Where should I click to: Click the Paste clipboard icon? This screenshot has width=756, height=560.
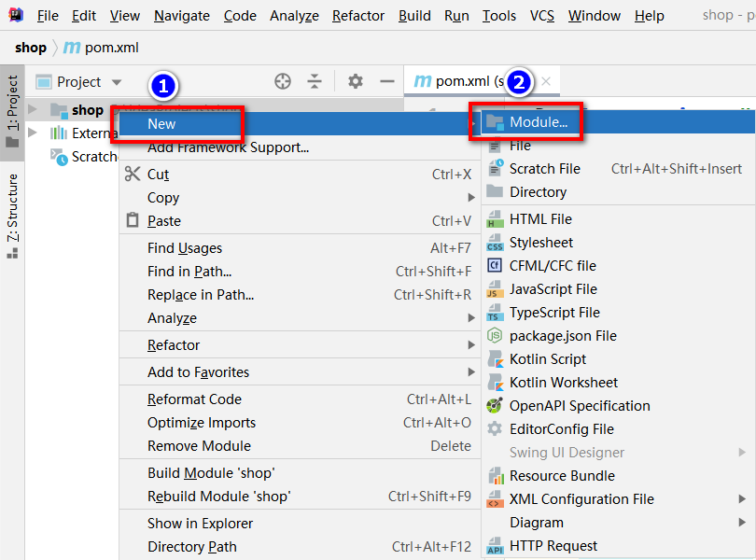click(133, 220)
